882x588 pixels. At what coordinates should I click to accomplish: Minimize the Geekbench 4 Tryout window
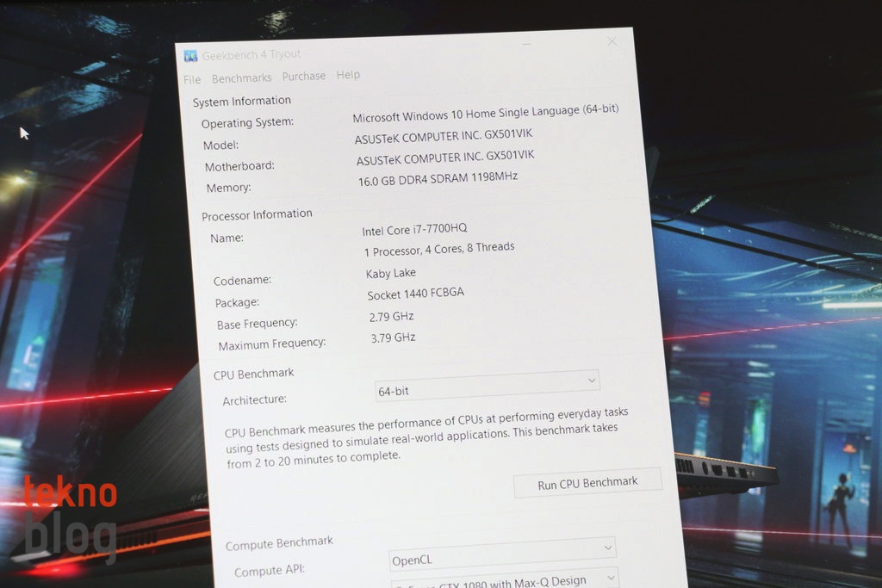tap(526, 44)
